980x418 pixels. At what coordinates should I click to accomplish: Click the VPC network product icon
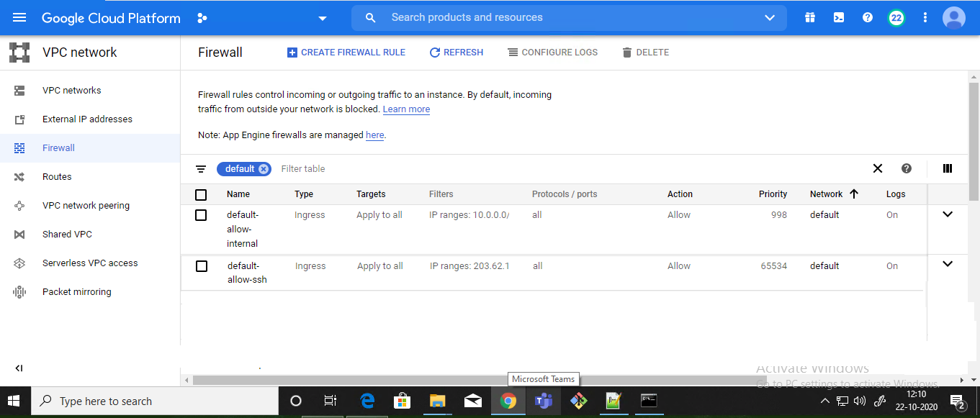coord(19,53)
